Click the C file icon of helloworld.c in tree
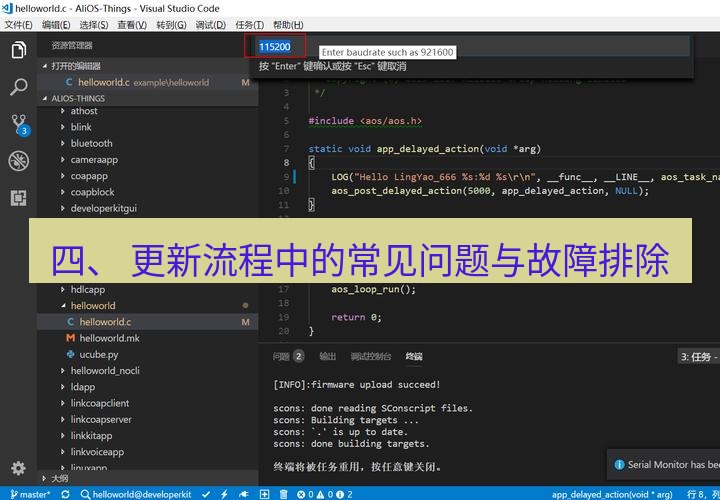 [x=70, y=322]
